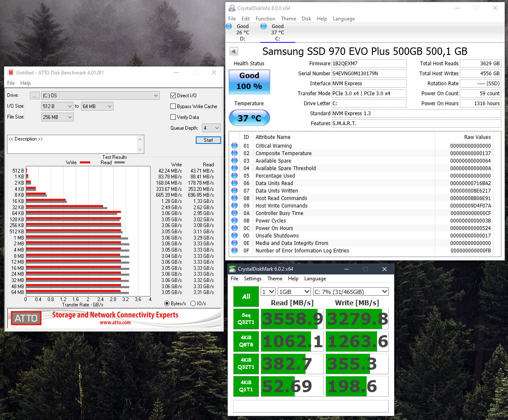The height and width of the screenshot is (420, 508).
Task: Click the status orb beside Critical Warning
Action: click(234, 146)
